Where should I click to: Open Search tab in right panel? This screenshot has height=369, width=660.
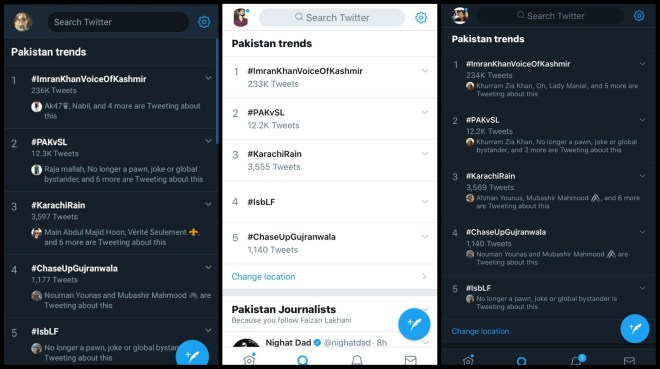pyautogui.click(x=522, y=361)
